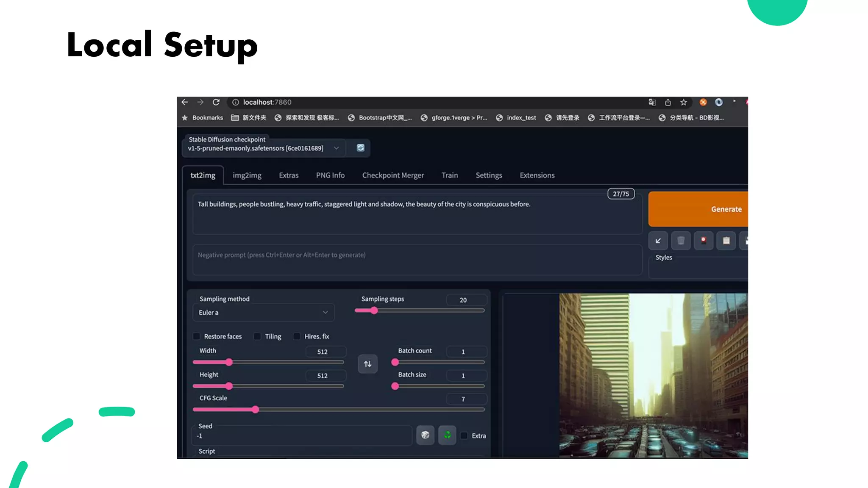The image size is (868, 488).
Task: Open the Stable Diffusion checkpoint dropdown
Action: click(263, 148)
